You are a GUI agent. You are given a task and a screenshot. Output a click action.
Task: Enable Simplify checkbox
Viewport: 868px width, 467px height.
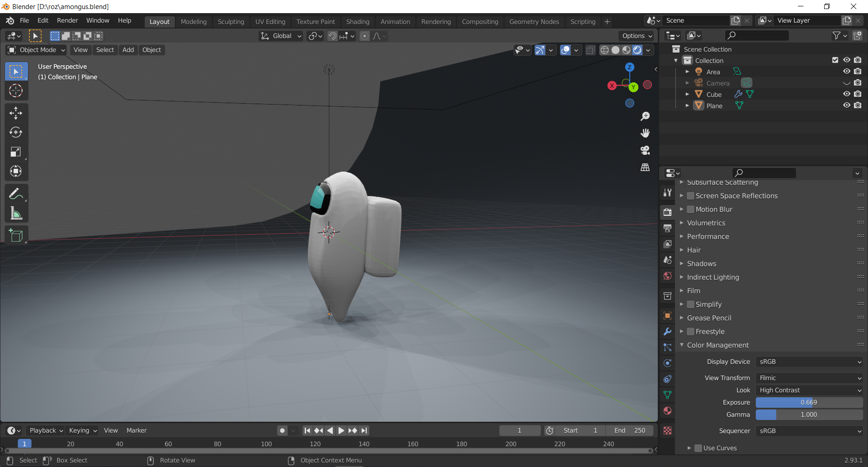[690, 305]
